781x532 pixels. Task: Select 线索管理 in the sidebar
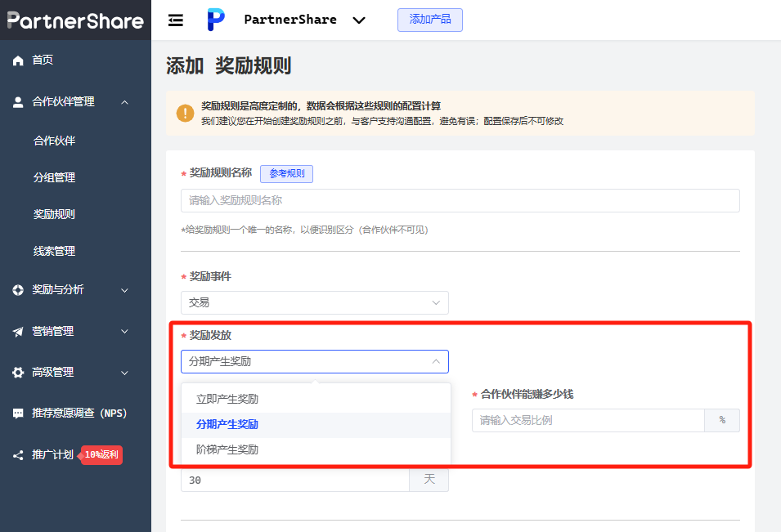point(54,250)
